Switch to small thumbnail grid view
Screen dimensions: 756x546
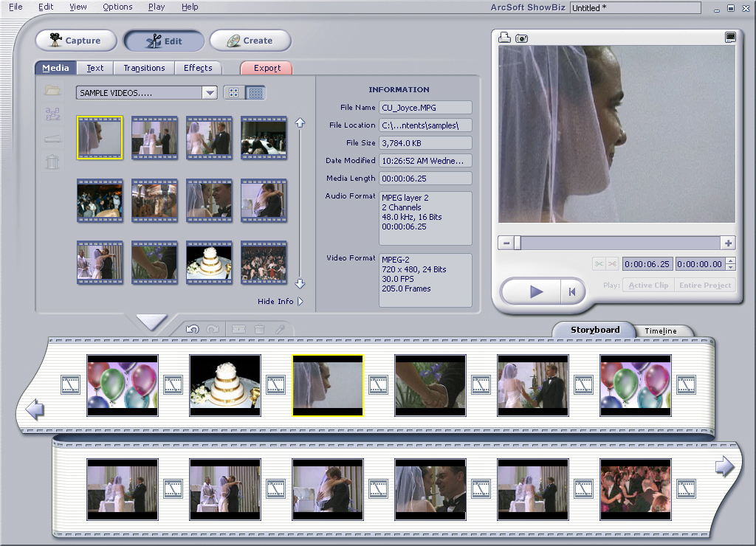coord(255,92)
